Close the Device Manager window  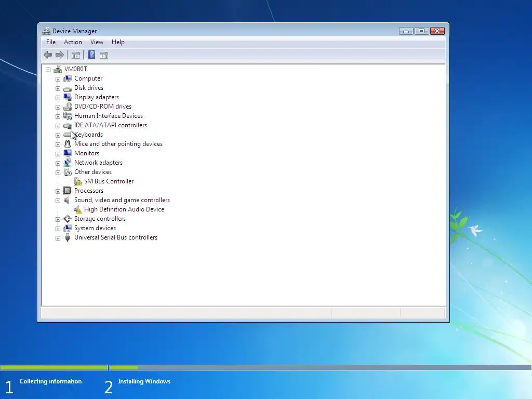[x=437, y=31]
